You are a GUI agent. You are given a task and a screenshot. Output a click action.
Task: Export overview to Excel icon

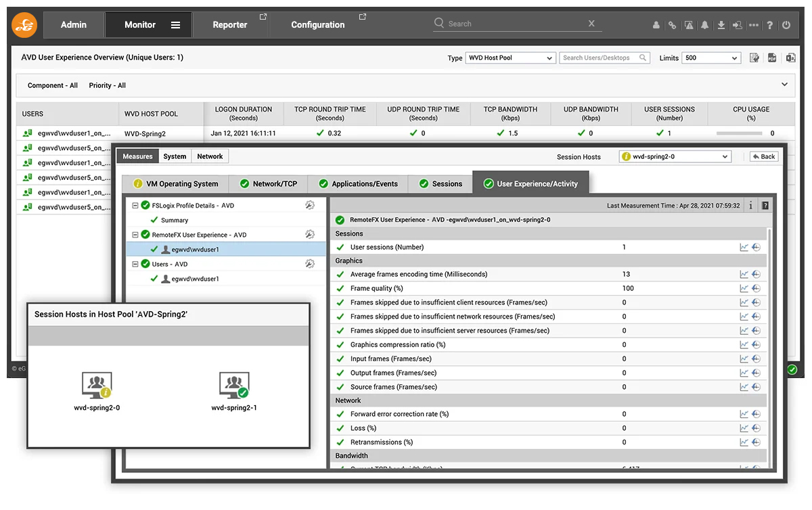pos(790,58)
